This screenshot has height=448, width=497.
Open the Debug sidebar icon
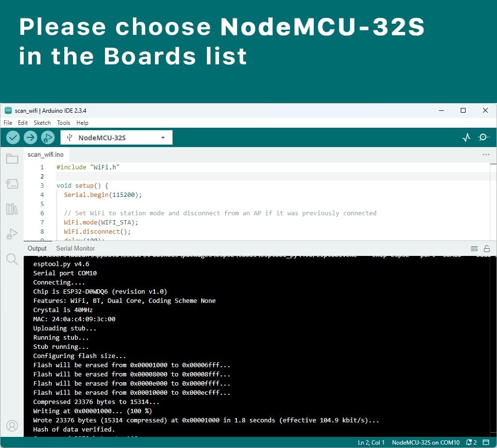tap(12, 234)
